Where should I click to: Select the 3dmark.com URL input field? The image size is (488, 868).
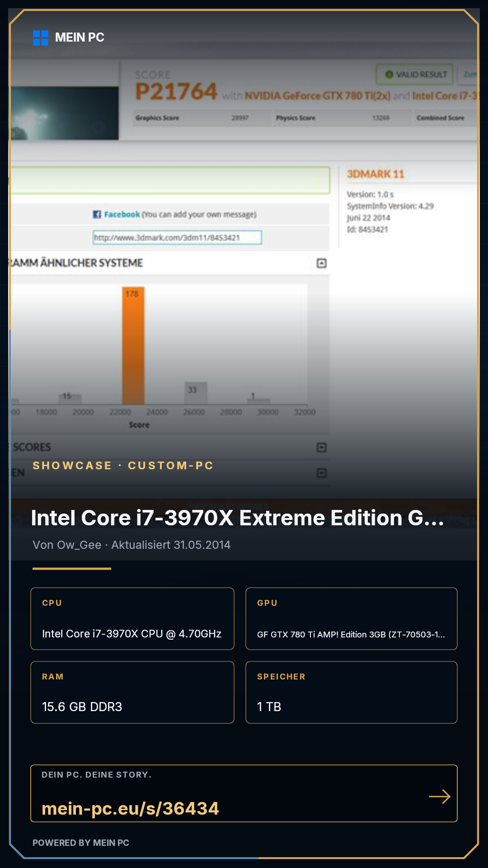[177, 237]
